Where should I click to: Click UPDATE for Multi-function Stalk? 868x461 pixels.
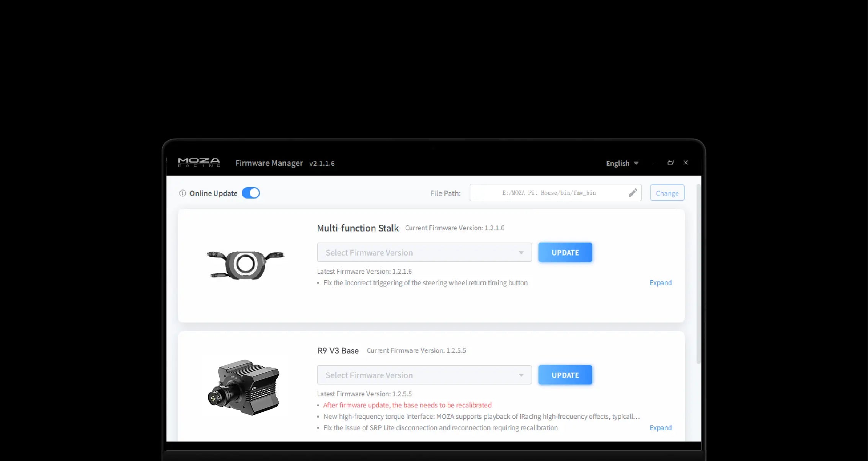pyautogui.click(x=565, y=252)
